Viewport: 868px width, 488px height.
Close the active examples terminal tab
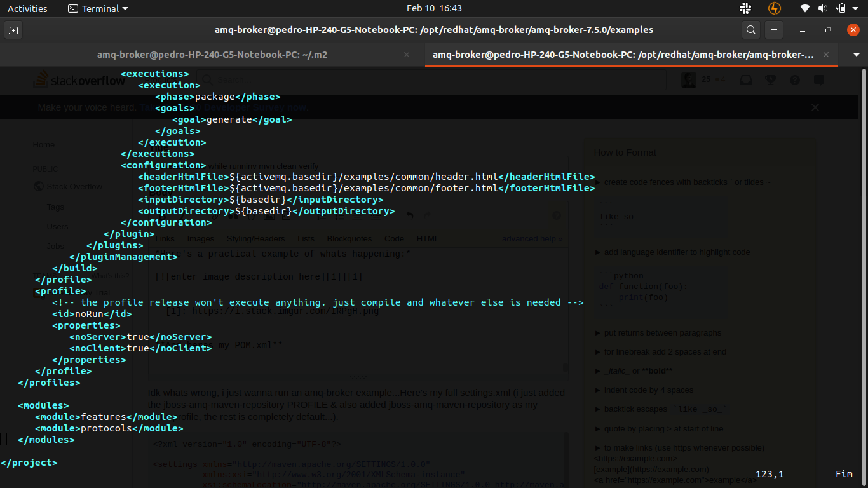(826, 55)
